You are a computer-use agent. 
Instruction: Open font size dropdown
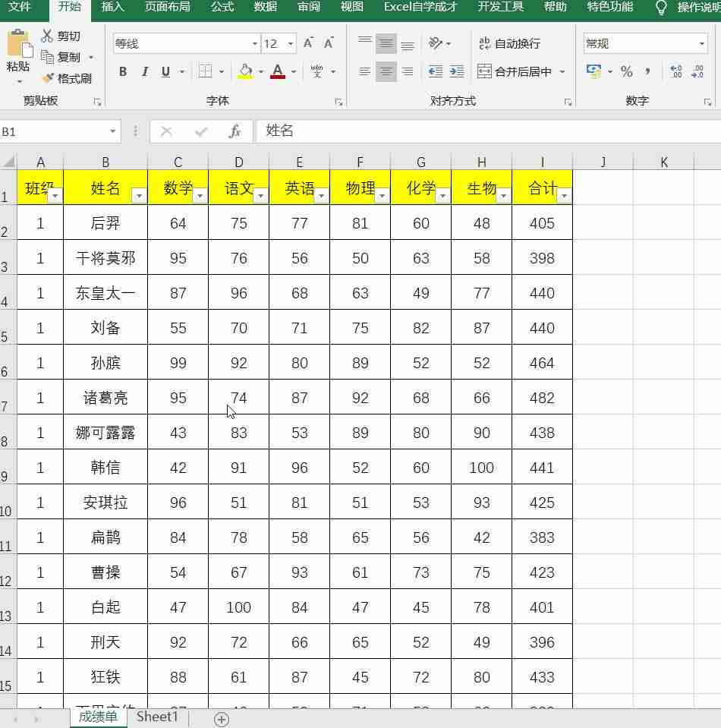(290, 43)
